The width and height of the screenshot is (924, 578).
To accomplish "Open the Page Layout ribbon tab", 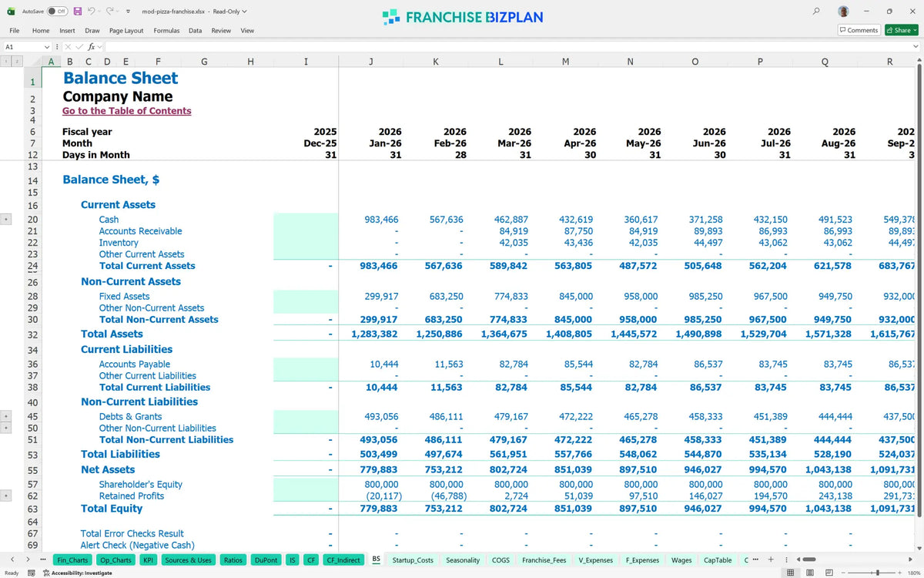I will 126,30.
